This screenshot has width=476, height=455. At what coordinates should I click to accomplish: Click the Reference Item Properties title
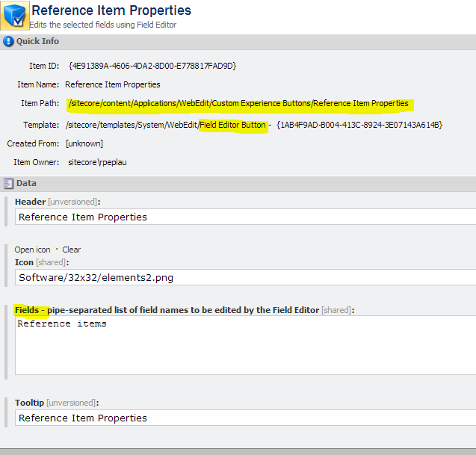(111, 10)
